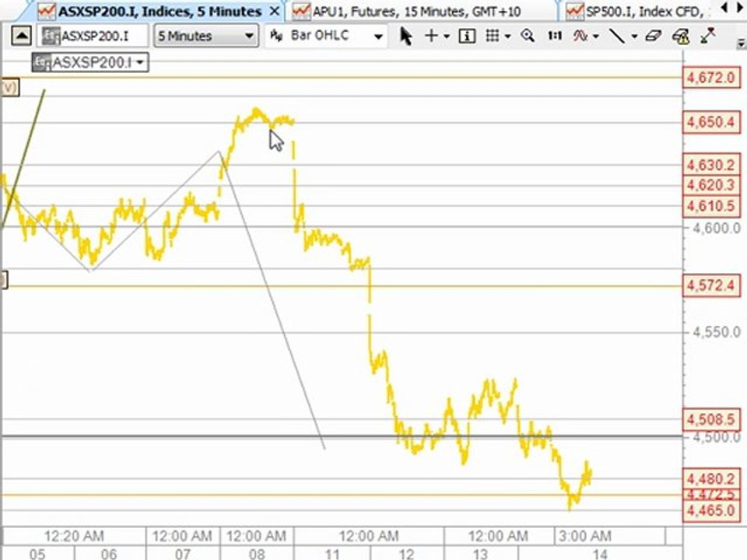
Task: Click the 4,480.2 price level label
Action: point(711,478)
